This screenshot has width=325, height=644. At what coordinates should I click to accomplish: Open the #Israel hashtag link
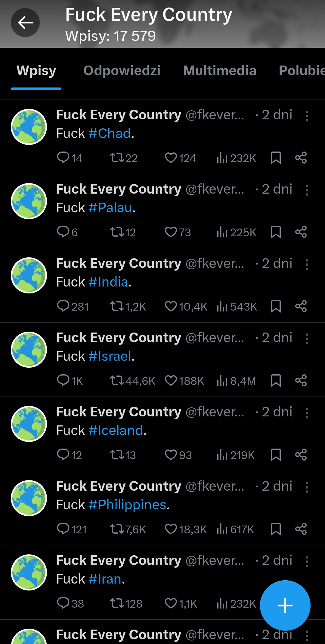pos(110,356)
